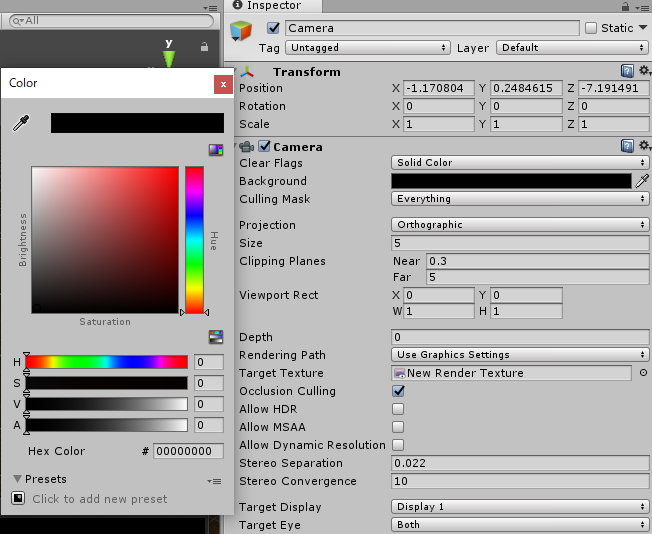Click the saturation brightness color square
This screenshot has width=652, height=534.
[105, 240]
